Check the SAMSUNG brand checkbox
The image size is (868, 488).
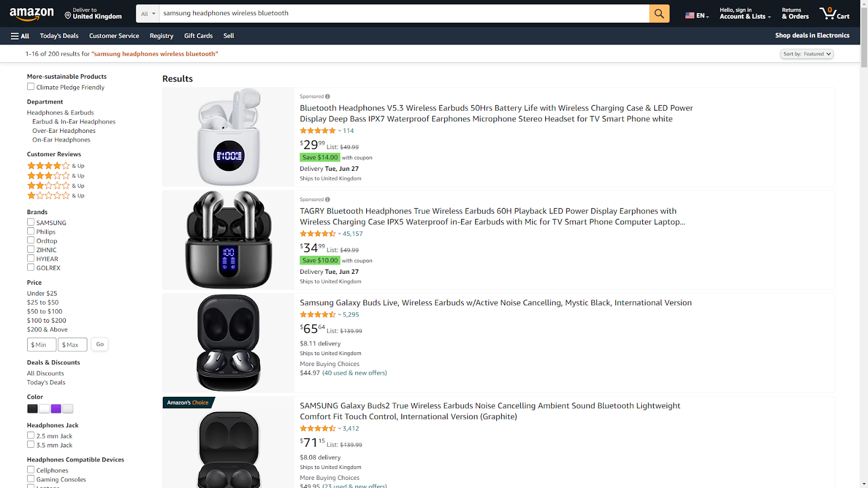tap(31, 222)
